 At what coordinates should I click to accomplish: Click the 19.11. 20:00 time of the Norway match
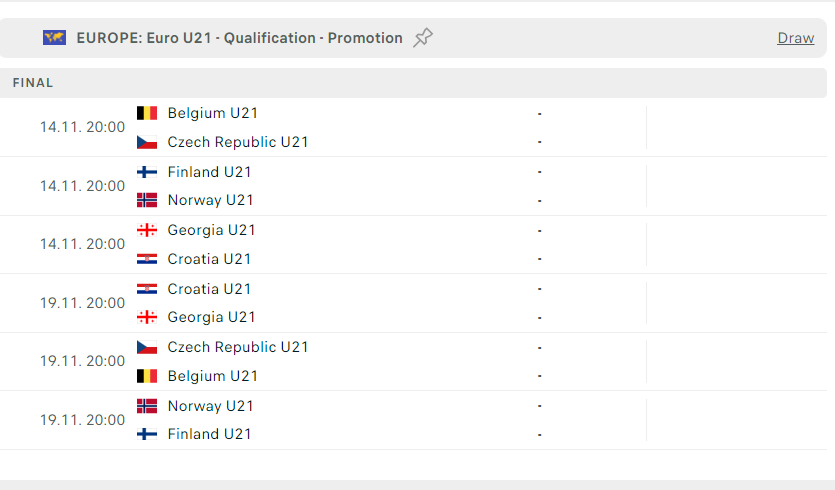83,420
